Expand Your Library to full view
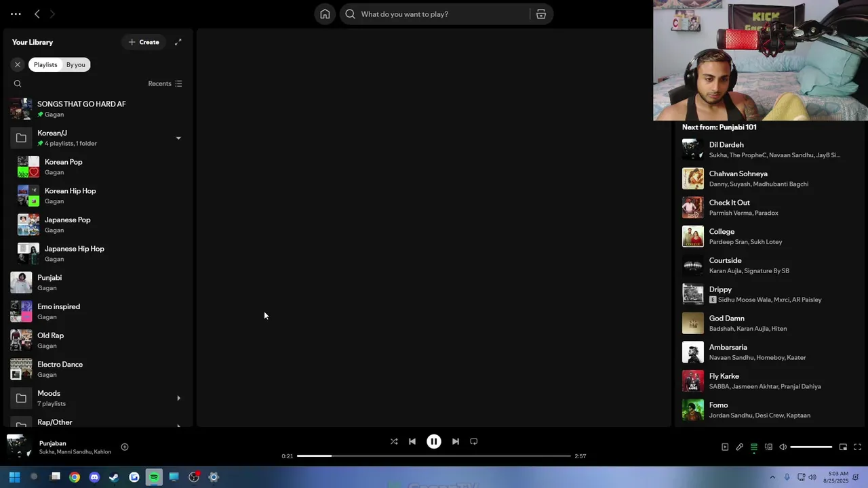This screenshot has height=488, width=868. click(178, 42)
